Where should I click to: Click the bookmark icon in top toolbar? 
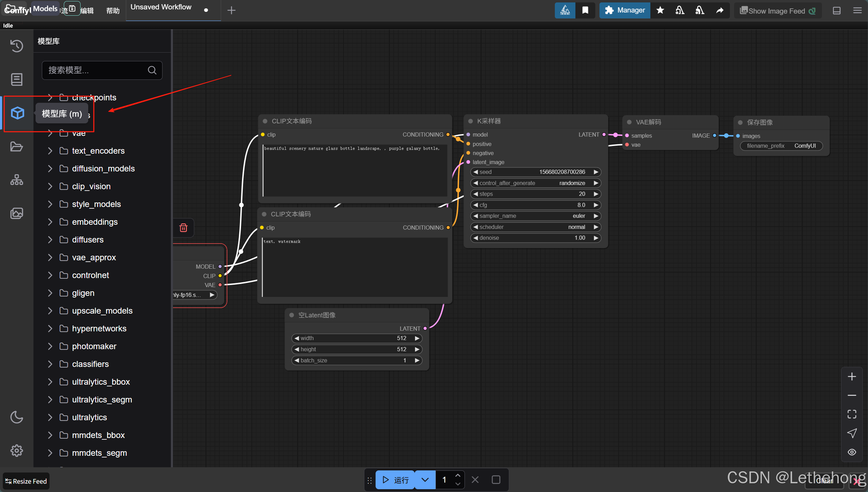[x=585, y=10]
